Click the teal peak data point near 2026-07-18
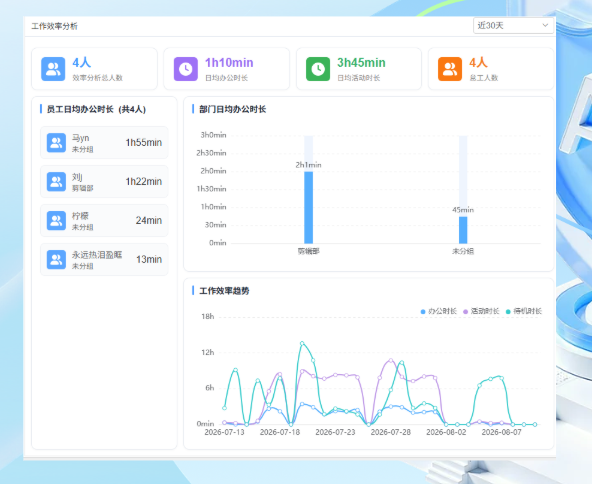 (x=302, y=343)
